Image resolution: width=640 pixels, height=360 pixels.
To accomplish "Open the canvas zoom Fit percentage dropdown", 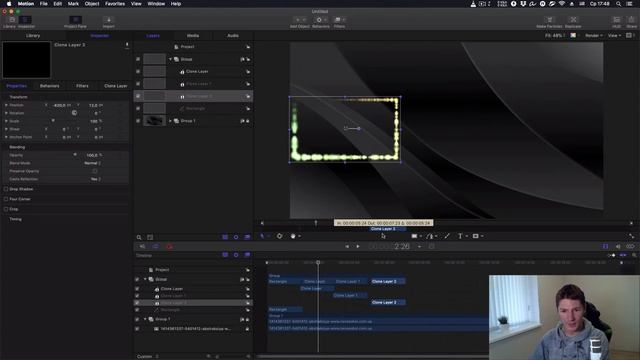I will [x=555, y=36].
